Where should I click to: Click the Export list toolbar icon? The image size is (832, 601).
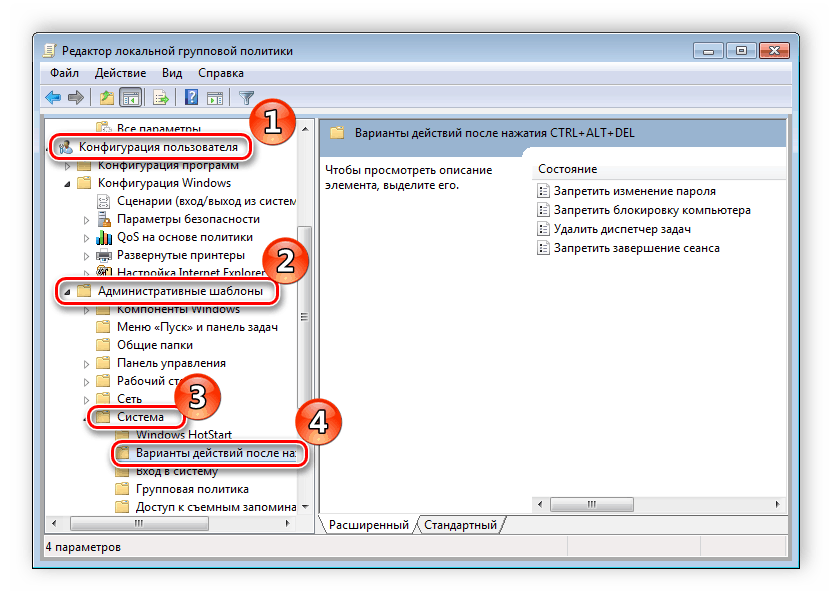[160, 97]
